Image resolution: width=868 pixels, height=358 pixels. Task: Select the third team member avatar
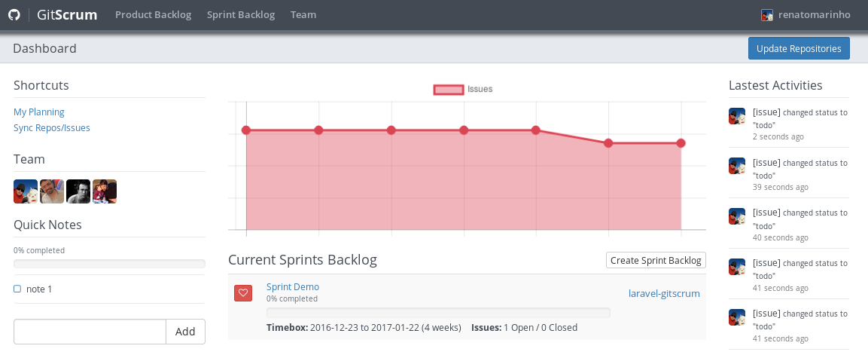[78, 191]
